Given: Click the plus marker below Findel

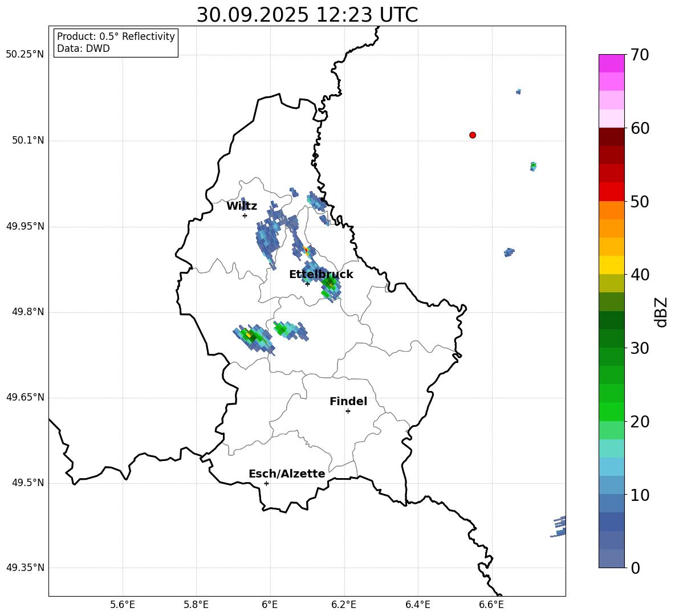Looking at the screenshot, I should tap(348, 411).
